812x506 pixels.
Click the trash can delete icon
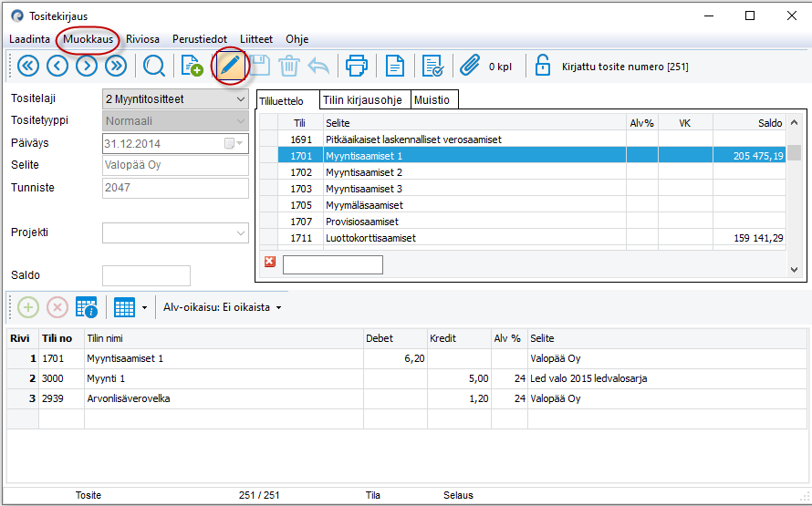tap(289, 67)
